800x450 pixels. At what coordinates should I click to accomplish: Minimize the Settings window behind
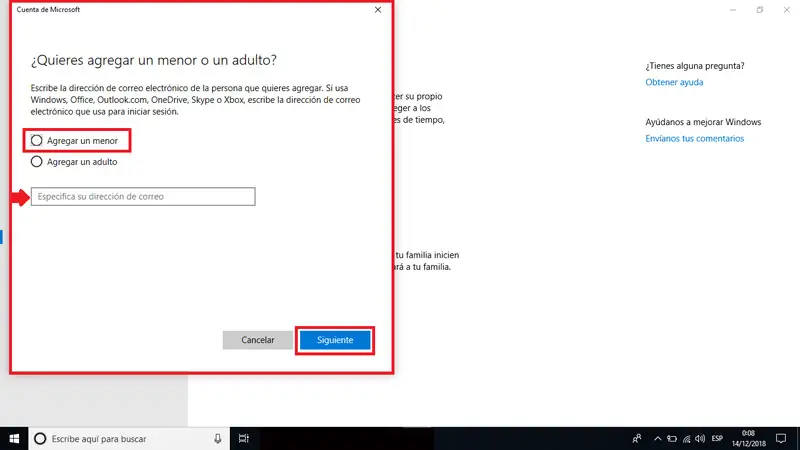[733, 10]
